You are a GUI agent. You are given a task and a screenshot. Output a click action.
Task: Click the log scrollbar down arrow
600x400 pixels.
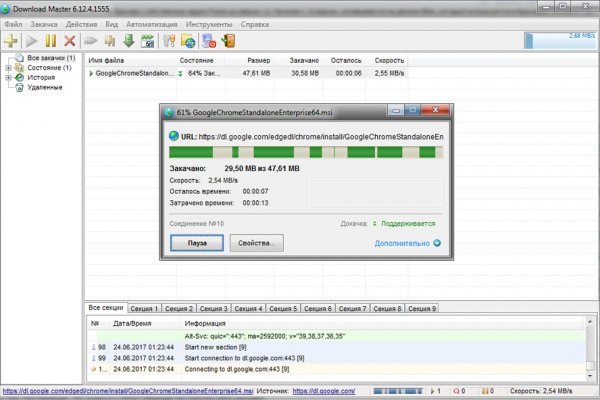(x=590, y=376)
